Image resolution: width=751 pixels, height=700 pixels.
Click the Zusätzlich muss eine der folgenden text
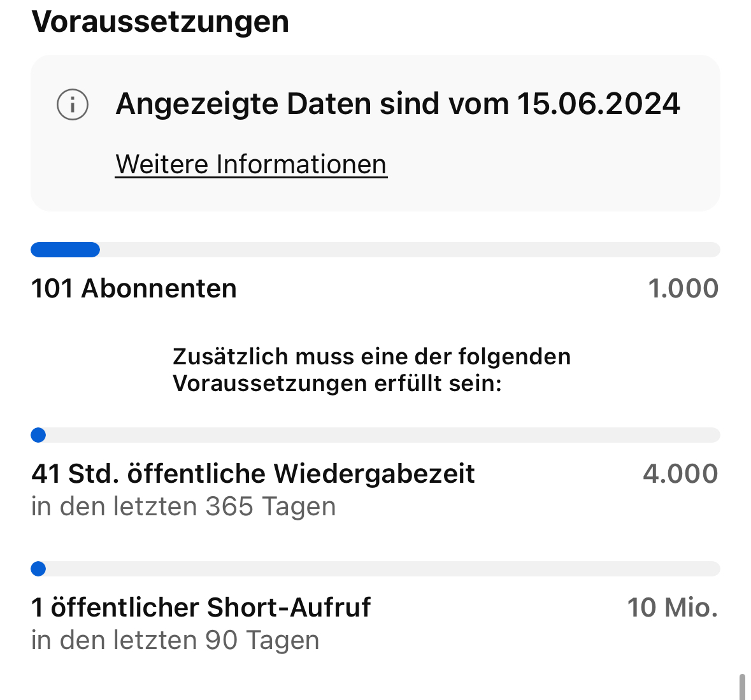point(371,357)
